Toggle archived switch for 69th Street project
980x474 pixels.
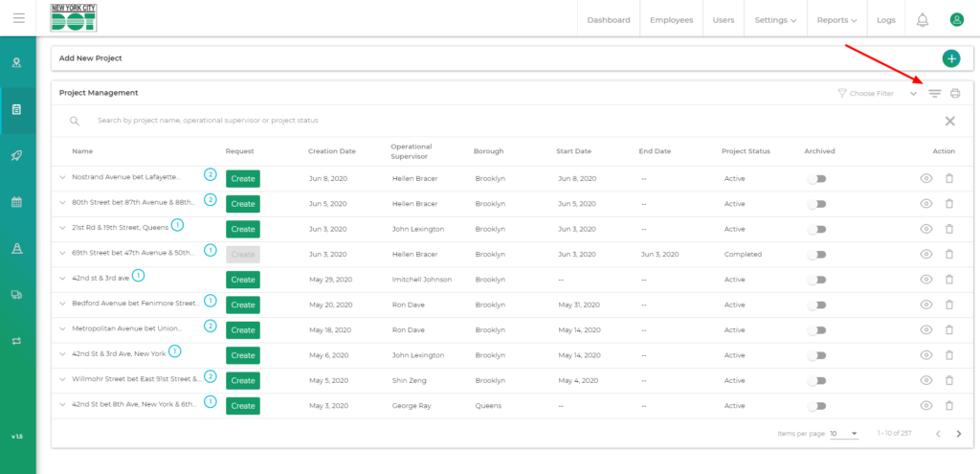pos(817,255)
